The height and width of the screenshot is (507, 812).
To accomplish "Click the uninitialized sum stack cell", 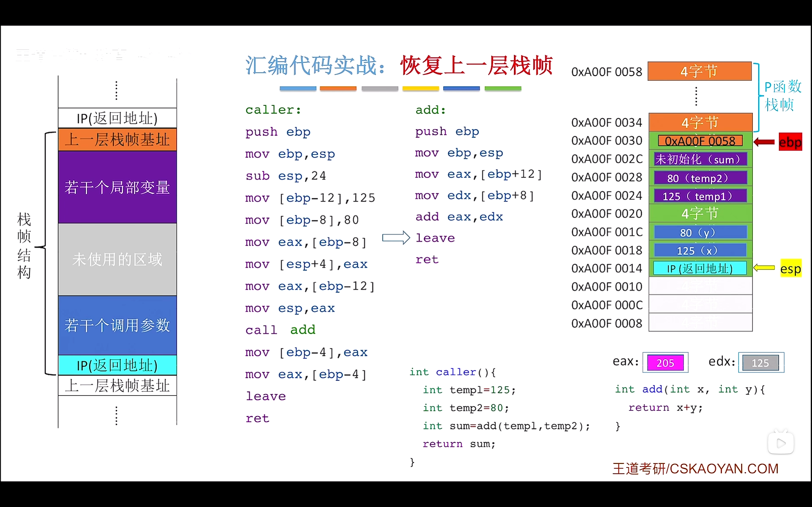I will pos(700,159).
